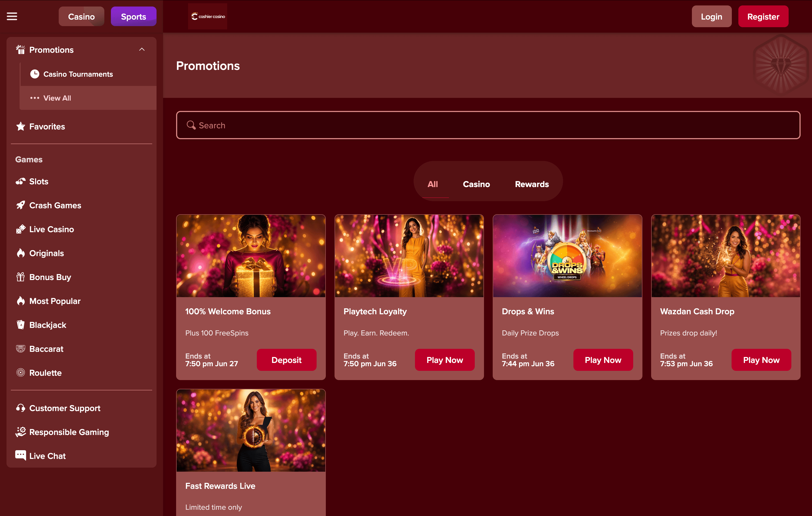Click the Cashier Casino logo
The width and height of the screenshot is (812, 516).
[x=208, y=16]
